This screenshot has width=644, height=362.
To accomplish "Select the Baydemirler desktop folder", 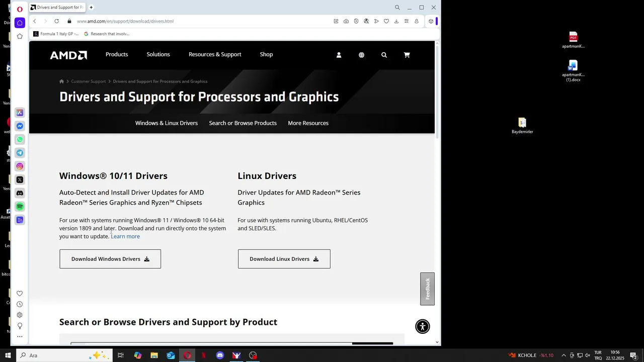I will [x=522, y=125].
